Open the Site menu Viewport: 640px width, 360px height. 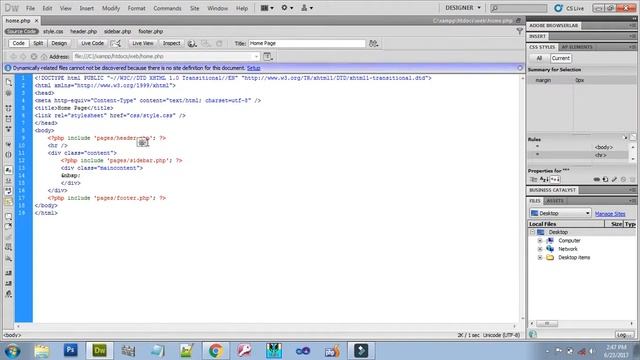tap(195, 8)
